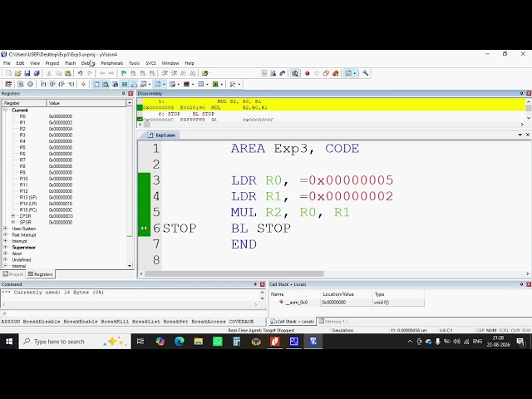The width and height of the screenshot is (532, 399).
Task: Open the Calculator taskbar icon
Action: [236, 342]
